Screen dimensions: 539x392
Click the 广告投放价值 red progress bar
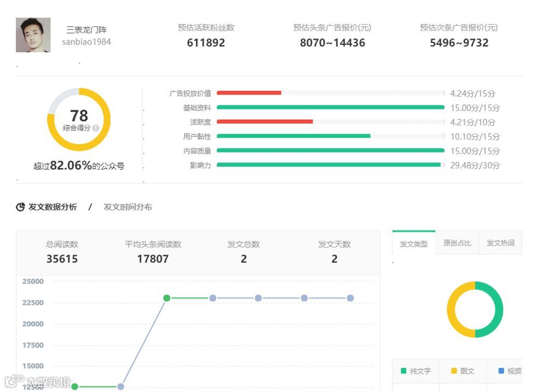click(x=249, y=93)
